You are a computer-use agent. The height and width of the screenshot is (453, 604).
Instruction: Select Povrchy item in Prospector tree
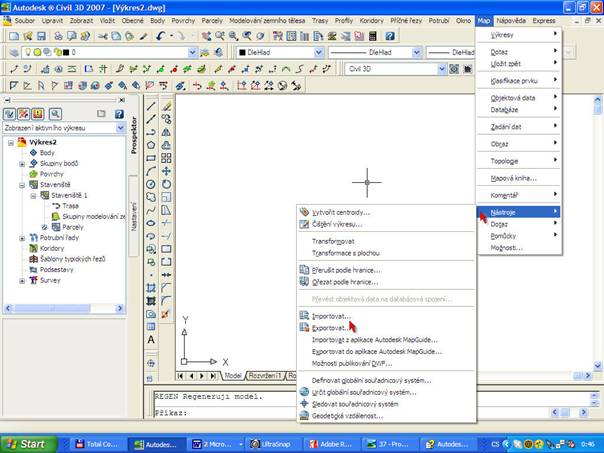pos(52,174)
